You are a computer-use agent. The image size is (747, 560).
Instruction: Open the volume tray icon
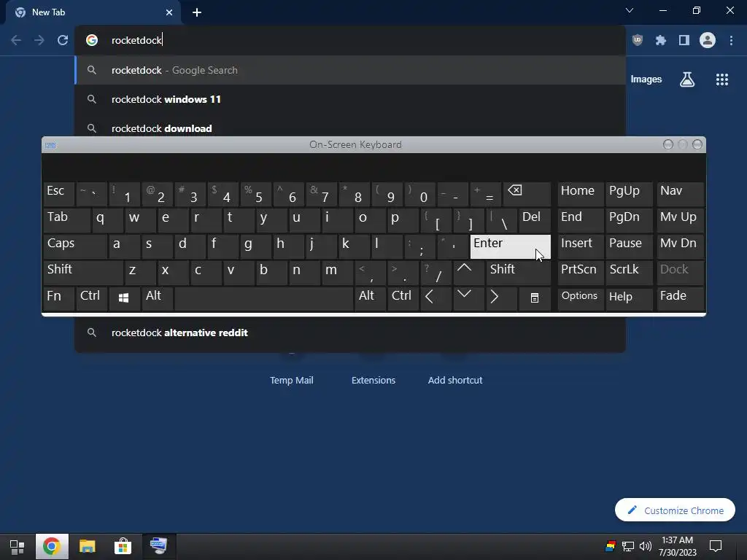pyautogui.click(x=645, y=546)
